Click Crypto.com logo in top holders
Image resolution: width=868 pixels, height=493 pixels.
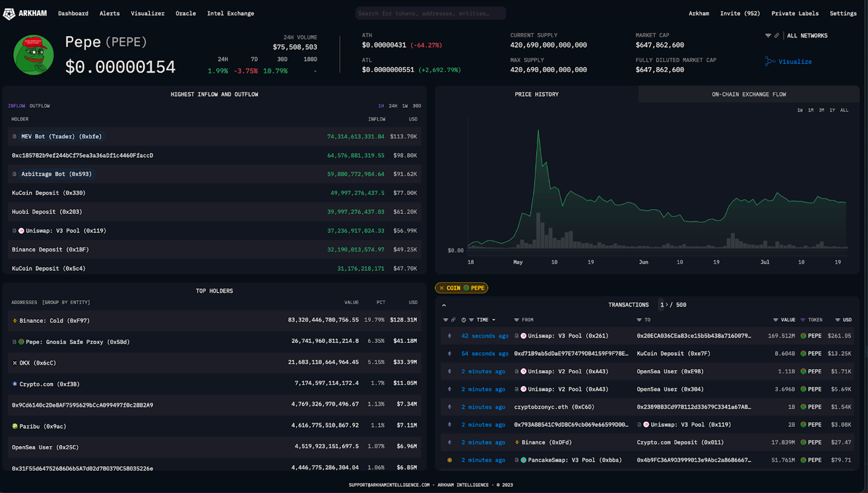[15, 384]
